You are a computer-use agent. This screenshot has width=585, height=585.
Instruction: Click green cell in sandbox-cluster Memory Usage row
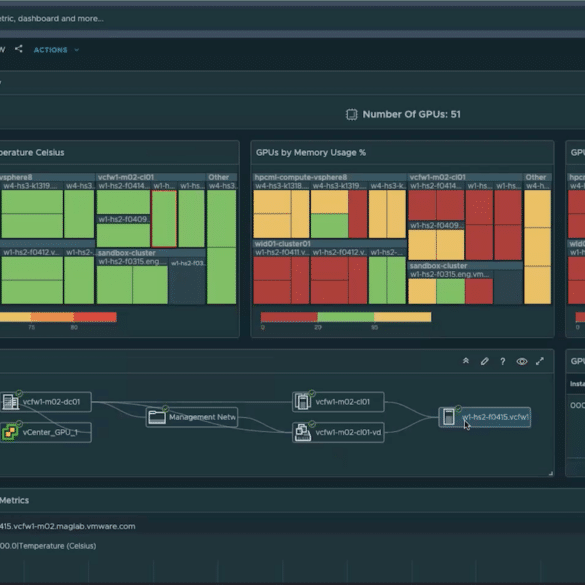pyautogui.click(x=451, y=291)
